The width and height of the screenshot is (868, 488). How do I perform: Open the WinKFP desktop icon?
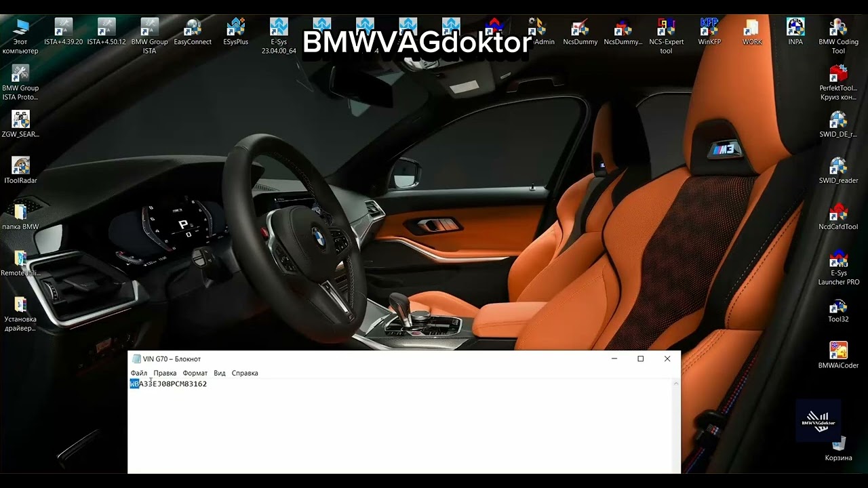point(709,32)
